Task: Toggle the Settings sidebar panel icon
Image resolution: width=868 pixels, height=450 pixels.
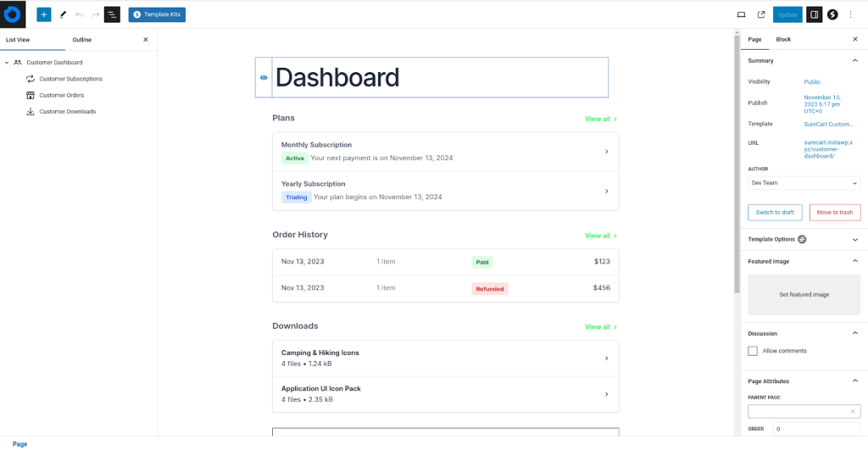Action: pyautogui.click(x=814, y=14)
